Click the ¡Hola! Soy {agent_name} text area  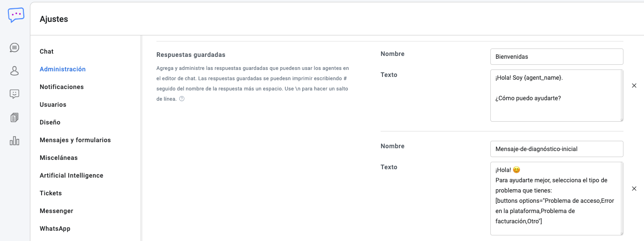[x=556, y=96]
